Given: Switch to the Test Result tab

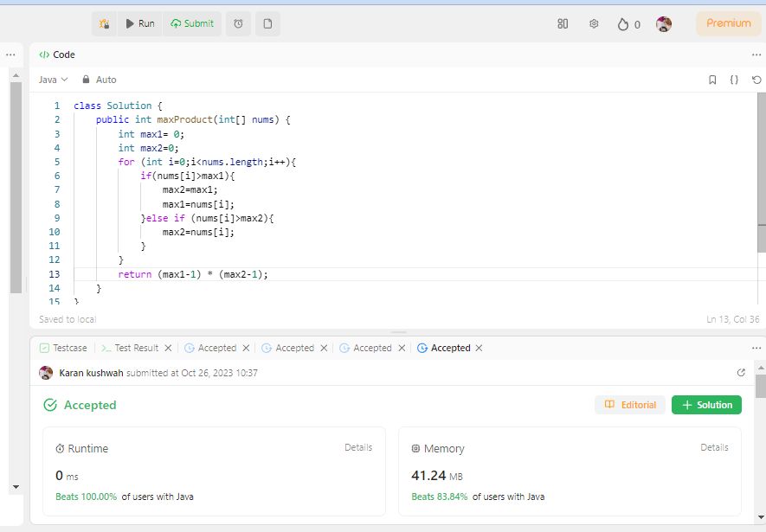Looking at the screenshot, I should (130, 348).
